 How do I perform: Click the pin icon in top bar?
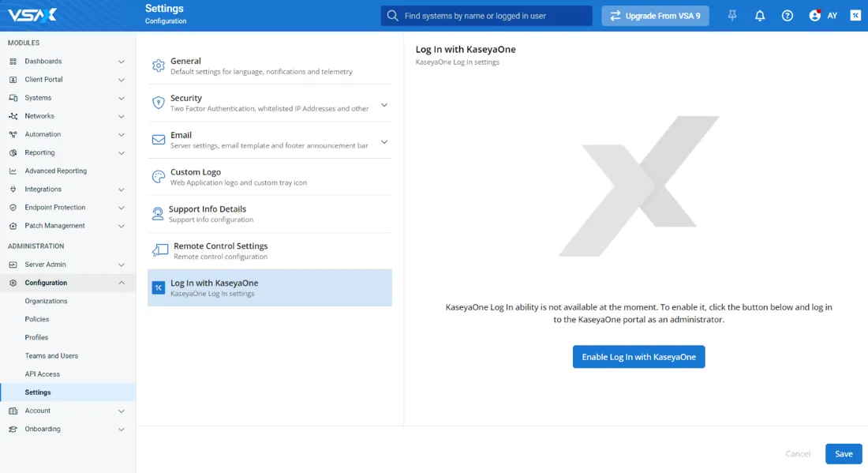pyautogui.click(x=732, y=16)
